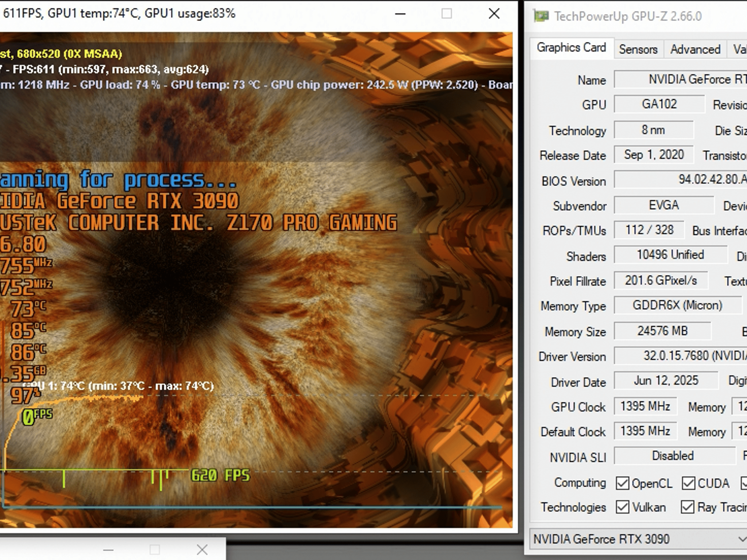Minimize the FurMark benchmark window
Viewport: 747px width, 560px height.
[x=400, y=14]
